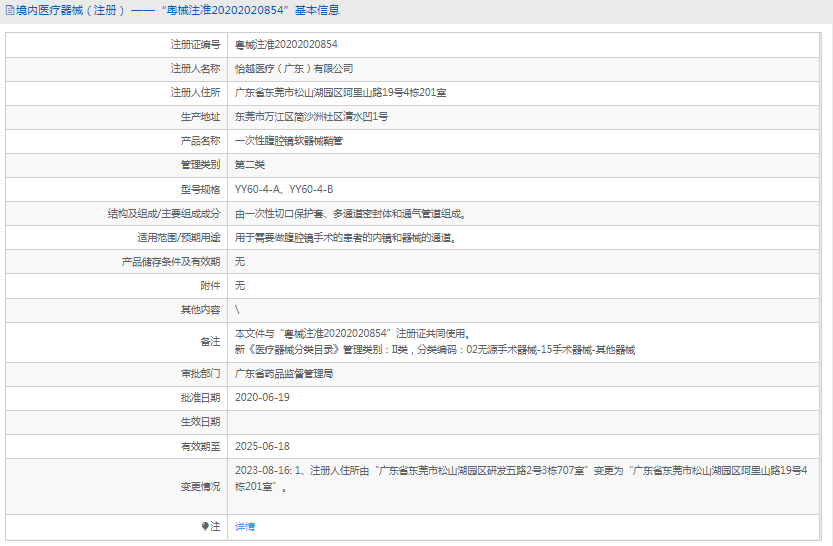Select approval date 2020-06-19
Viewport: 833px width, 546px height.
[262, 398]
